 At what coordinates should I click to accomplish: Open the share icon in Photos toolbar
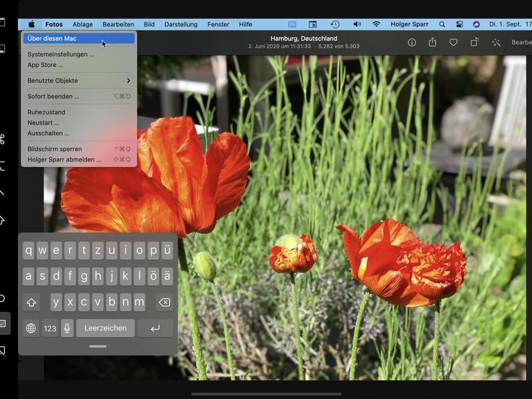coord(433,42)
